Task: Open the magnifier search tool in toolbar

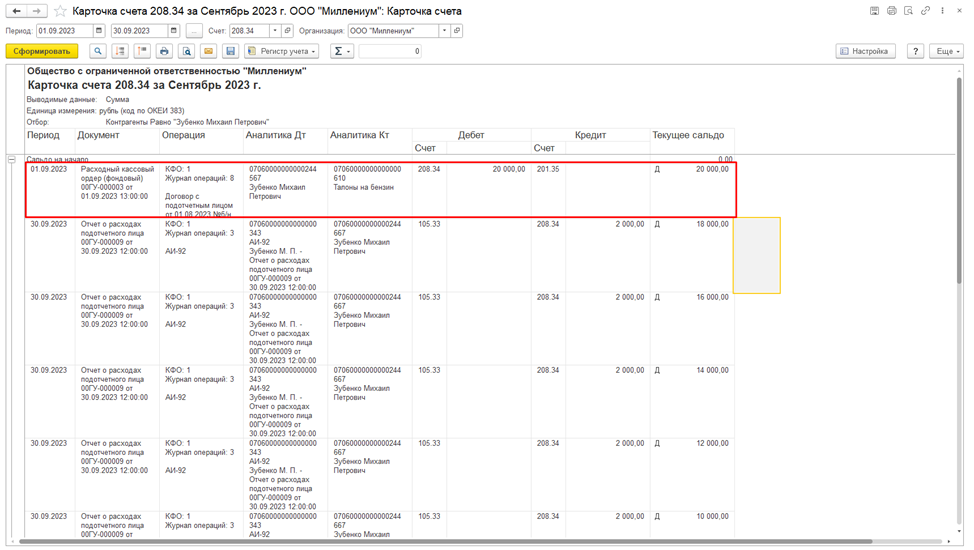Action: pos(98,51)
